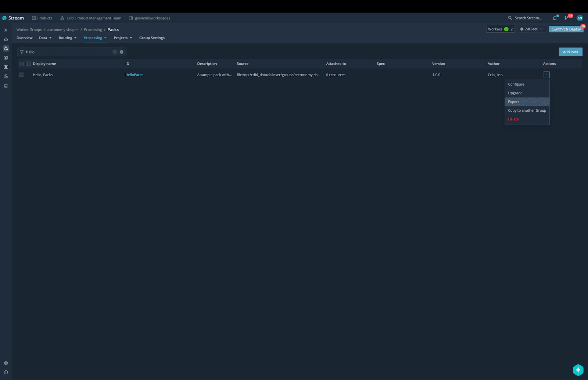Switch to the Group Settings tab
This screenshot has width=588, height=380.
pyautogui.click(x=152, y=38)
